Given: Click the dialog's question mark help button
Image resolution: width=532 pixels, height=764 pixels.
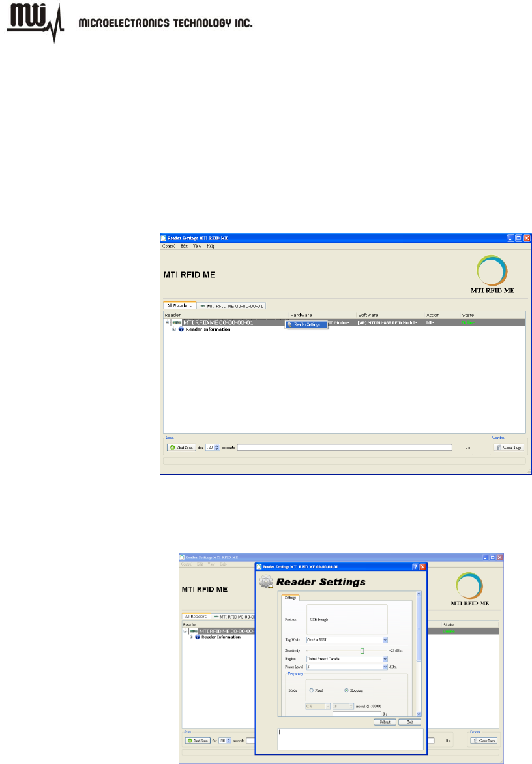Looking at the screenshot, I should tap(415, 567).
